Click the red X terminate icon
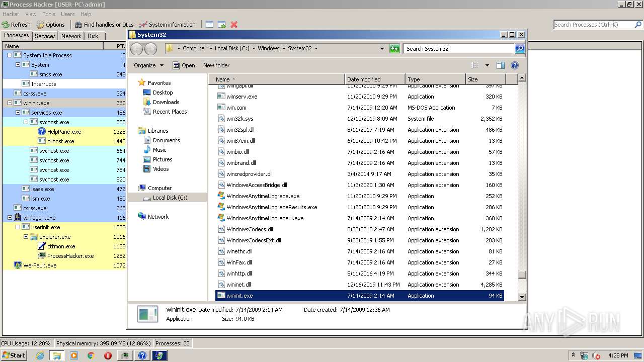The image size is (644, 362). (234, 24)
